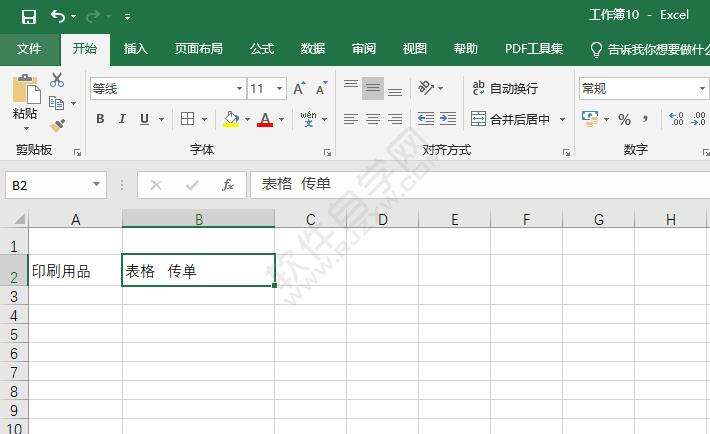
Task: Open alignment settings dialog launcher
Action: pos(566,153)
